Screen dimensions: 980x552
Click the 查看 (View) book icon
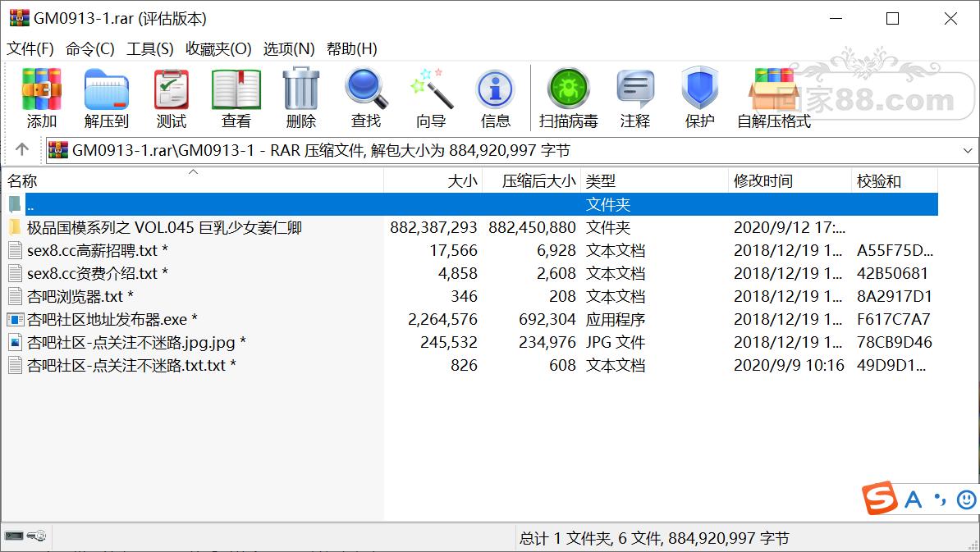[x=236, y=89]
